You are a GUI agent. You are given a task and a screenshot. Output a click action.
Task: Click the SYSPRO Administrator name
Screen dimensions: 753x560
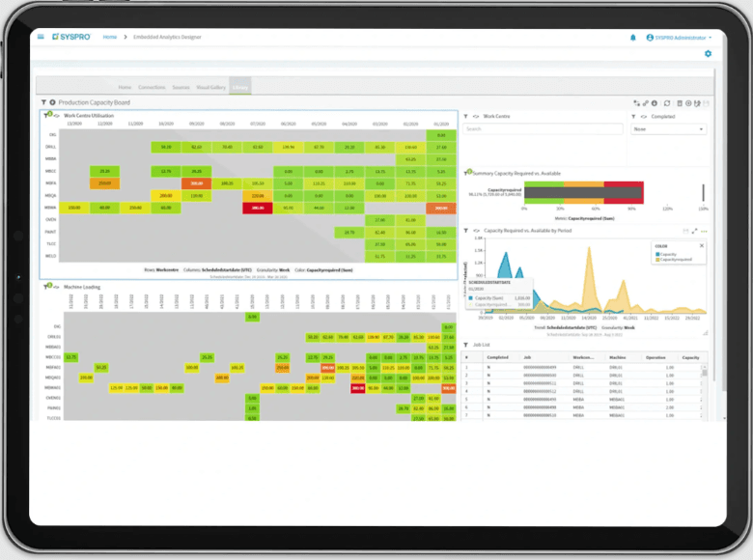tap(681, 38)
